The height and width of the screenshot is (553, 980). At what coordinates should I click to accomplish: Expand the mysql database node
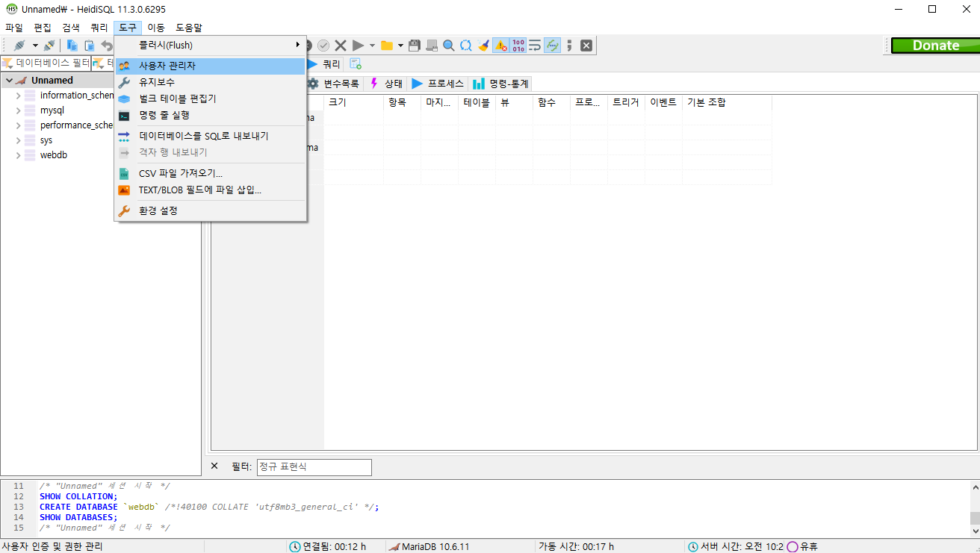19,110
